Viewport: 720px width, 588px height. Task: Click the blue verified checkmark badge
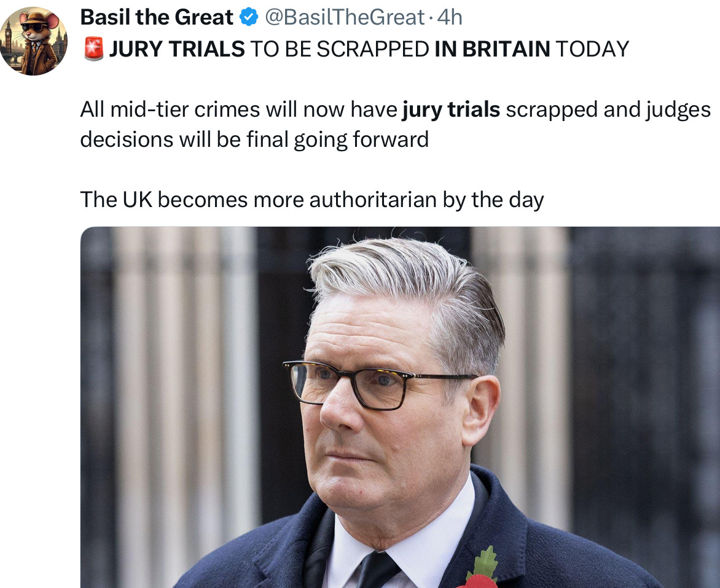tap(249, 17)
